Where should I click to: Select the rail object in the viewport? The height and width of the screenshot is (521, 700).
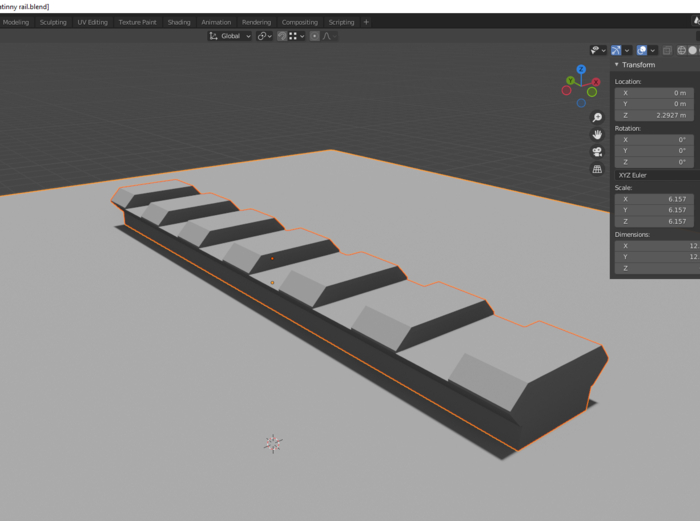point(360,314)
